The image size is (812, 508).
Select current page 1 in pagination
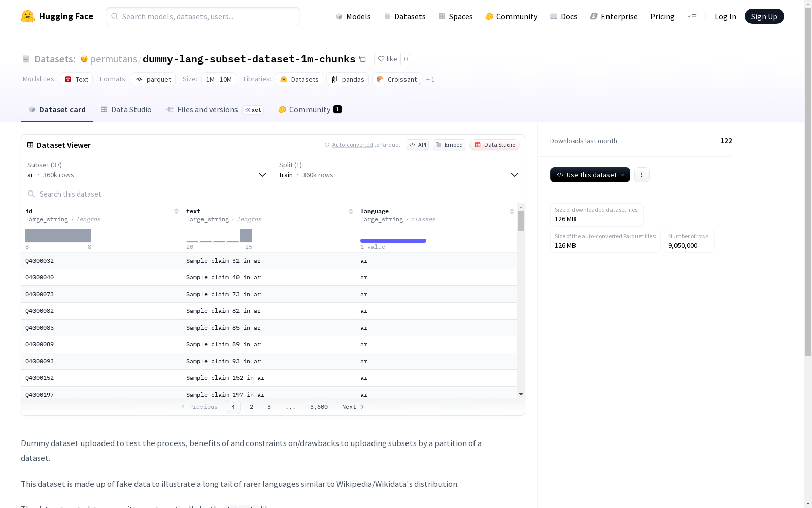233,407
